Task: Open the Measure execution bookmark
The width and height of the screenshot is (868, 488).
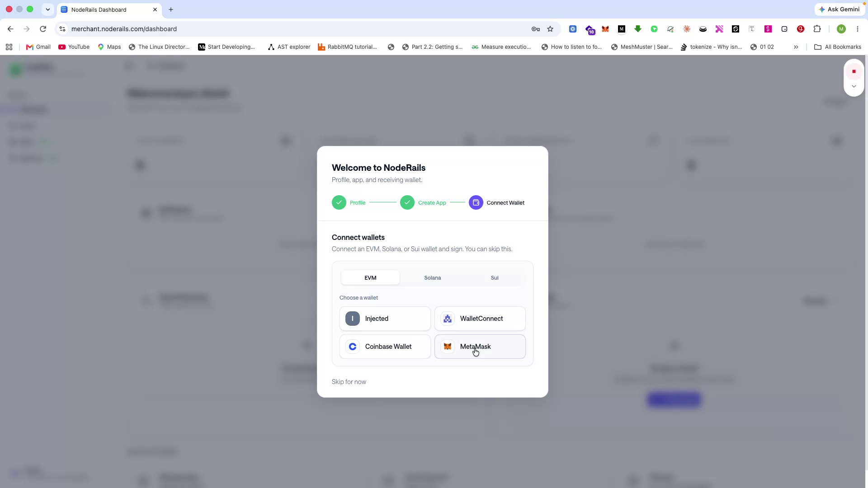Action: (501, 47)
